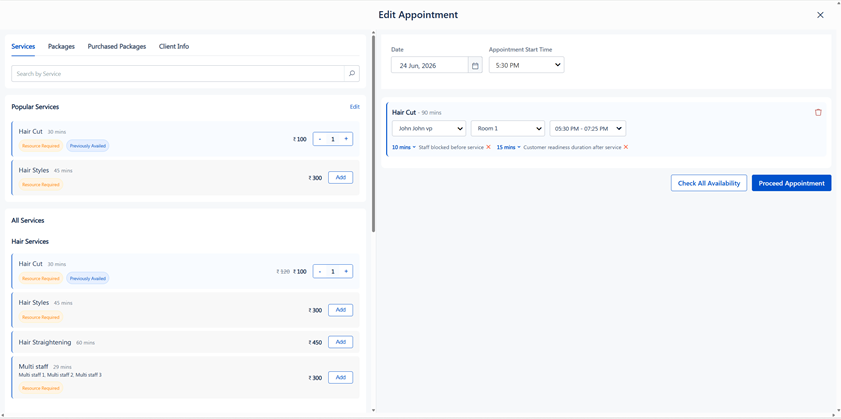Image resolution: width=841 pixels, height=419 pixels.
Task: Click the struck-through ₹120 price
Action: (283, 272)
